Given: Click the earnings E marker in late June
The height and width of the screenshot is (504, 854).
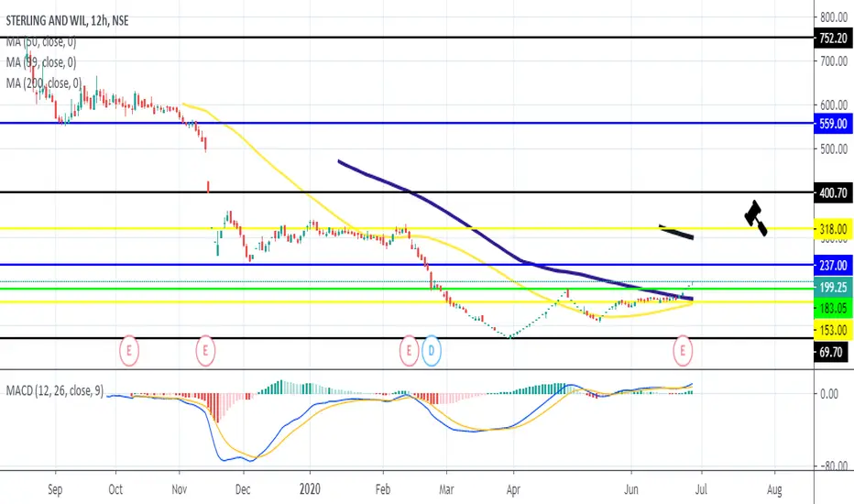Looking at the screenshot, I should pyautogui.click(x=683, y=351).
